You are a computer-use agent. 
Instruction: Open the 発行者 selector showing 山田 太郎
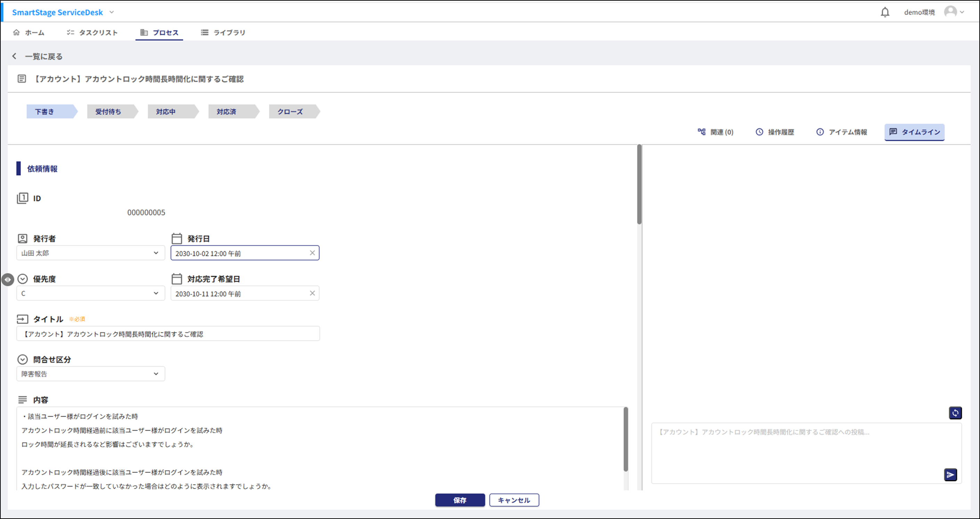click(x=156, y=253)
